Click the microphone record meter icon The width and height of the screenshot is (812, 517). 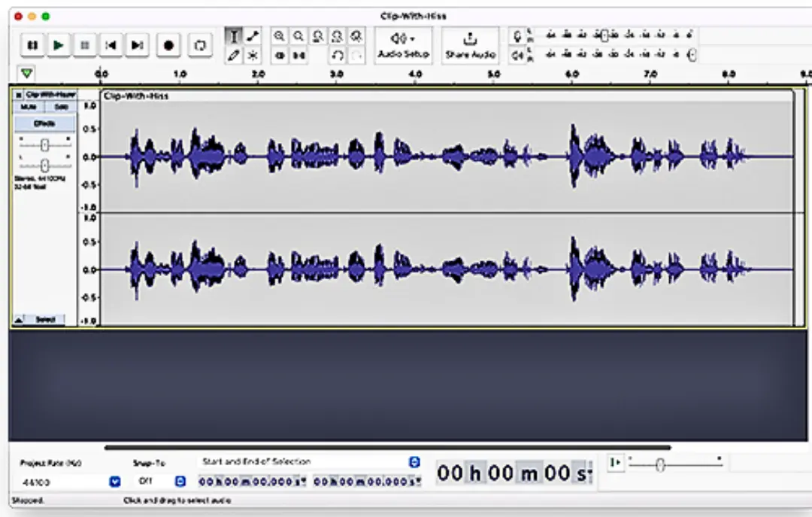pyautogui.click(x=517, y=36)
